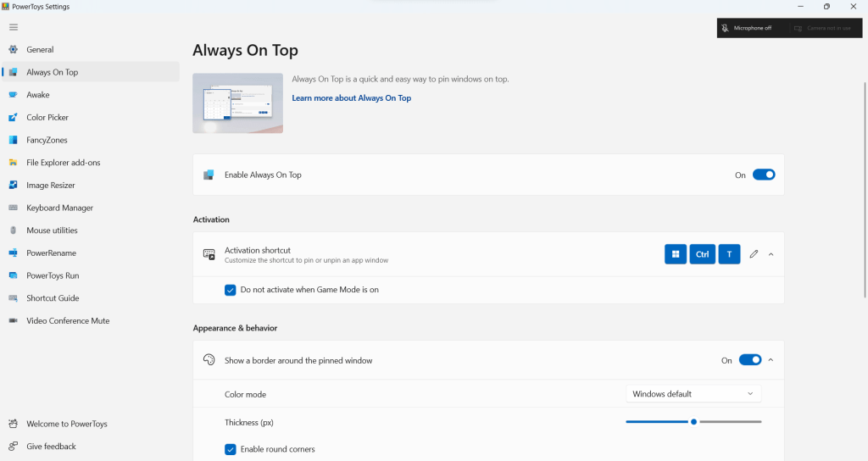Go to the Awake page
This screenshot has width=868, height=461.
pos(91,95)
